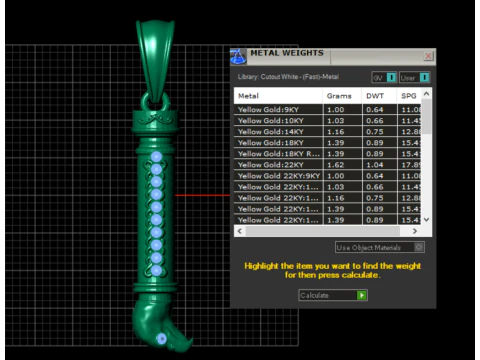Click the vertical scrollbar thumb
This screenshot has height=360, width=480.
coord(426,117)
